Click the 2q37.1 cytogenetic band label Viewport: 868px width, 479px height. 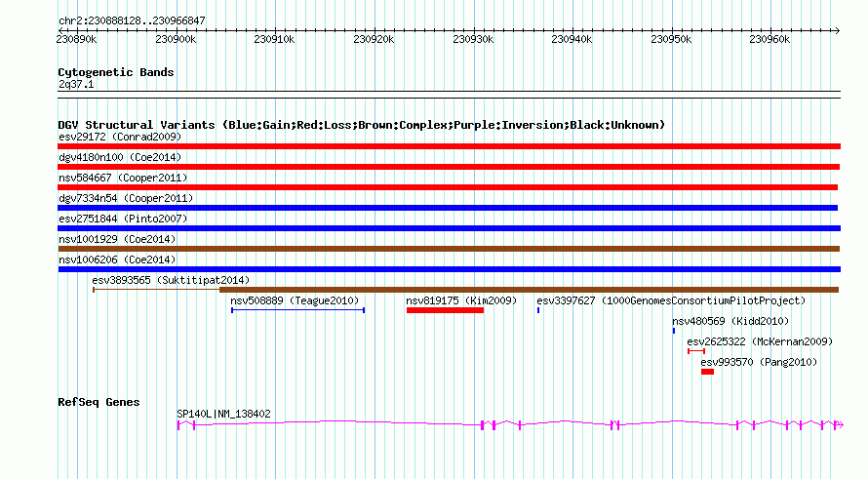(x=76, y=85)
